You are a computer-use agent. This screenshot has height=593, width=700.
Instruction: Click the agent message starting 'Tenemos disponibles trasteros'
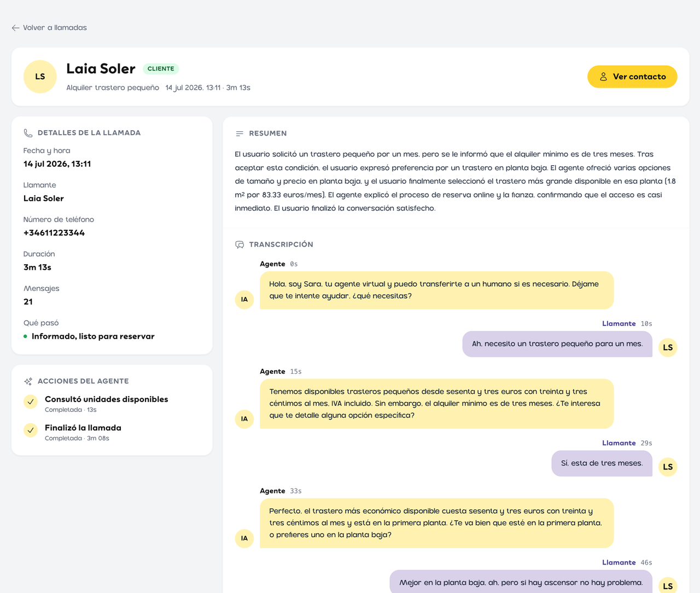click(437, 404)
